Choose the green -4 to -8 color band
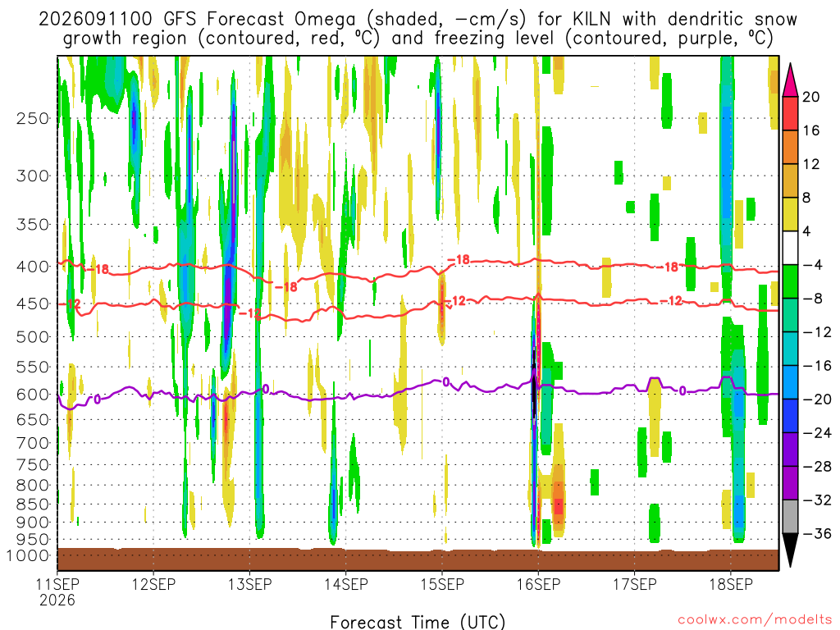The width and height of the screenshot is (840, 630). point(790,281)
